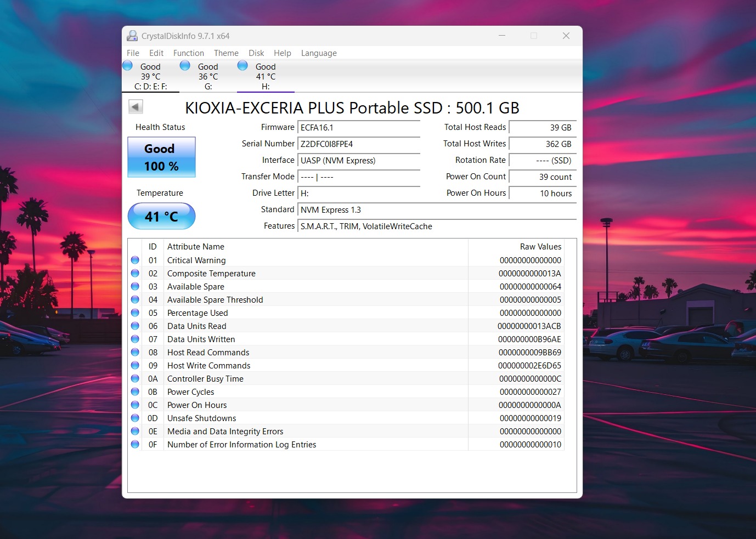The image size is (756, 539).
Task: Click raw value 00000000013ACB
Action: click(x=529, y=326)
